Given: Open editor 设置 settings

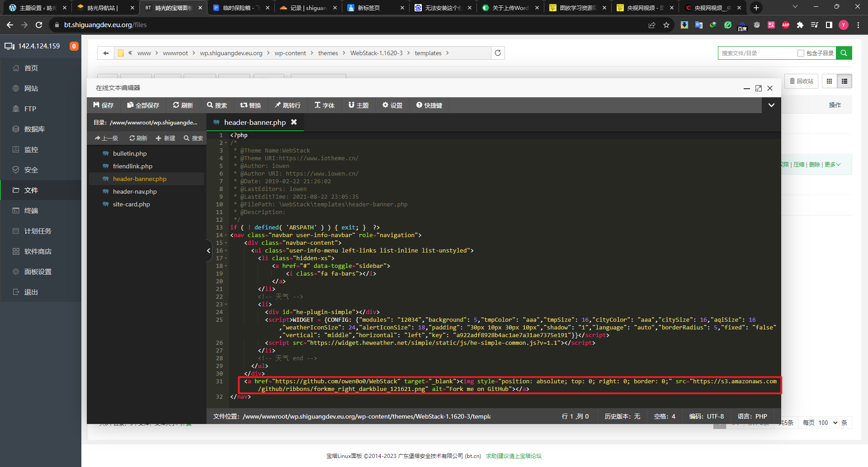Looking at the screenshot, I should coord(392,105).
